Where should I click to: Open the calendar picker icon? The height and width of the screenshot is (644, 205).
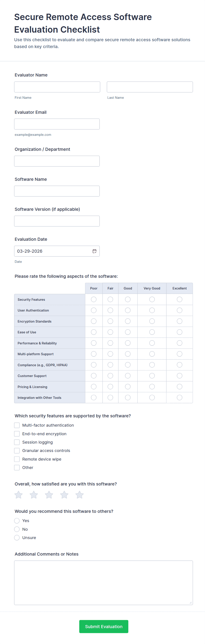95,251
